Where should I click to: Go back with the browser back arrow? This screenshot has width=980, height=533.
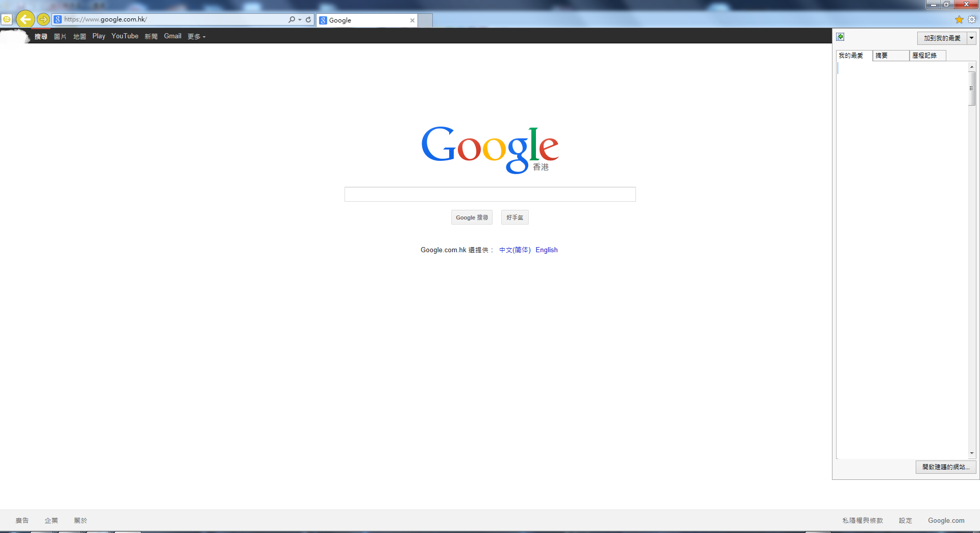coord(26,19)
